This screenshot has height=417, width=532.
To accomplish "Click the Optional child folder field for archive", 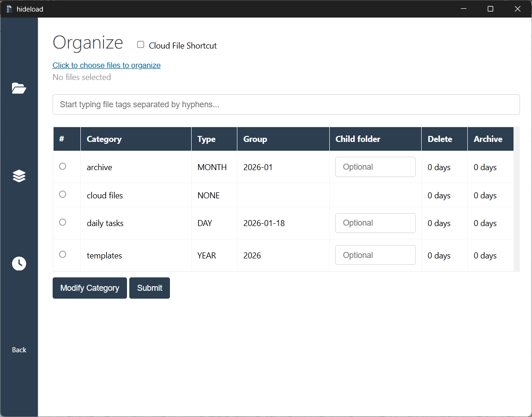I will (375, 167).
